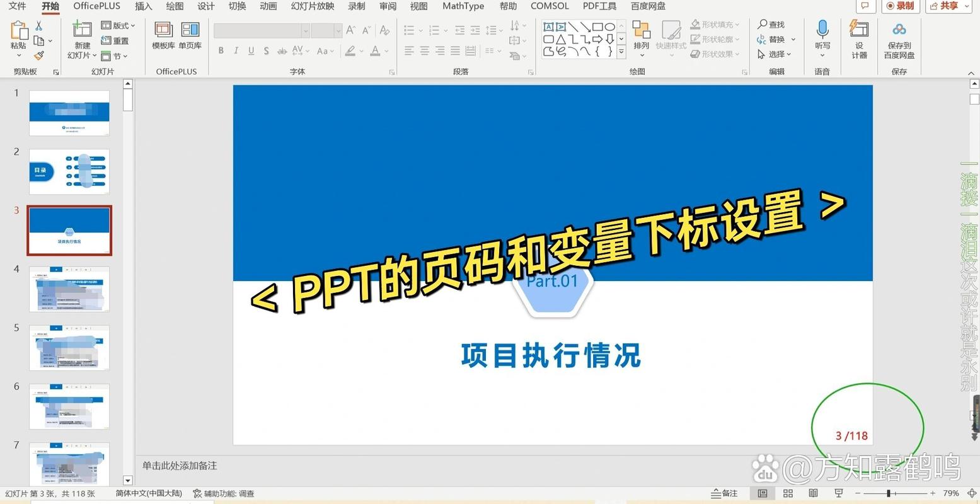Toggle center text alignment
This screenshot has height=504, width=980.
(x=425, y=50)
